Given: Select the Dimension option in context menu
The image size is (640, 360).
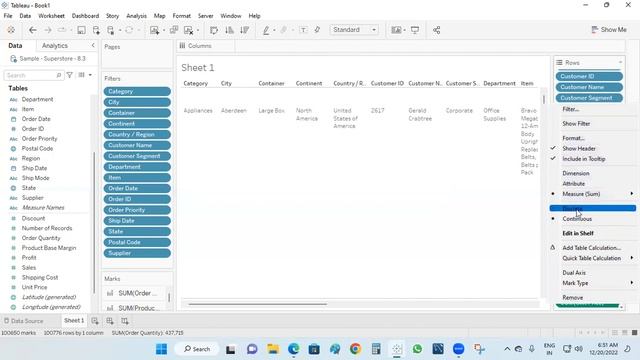Looking at the screenshot, I should tap(576, 173).
